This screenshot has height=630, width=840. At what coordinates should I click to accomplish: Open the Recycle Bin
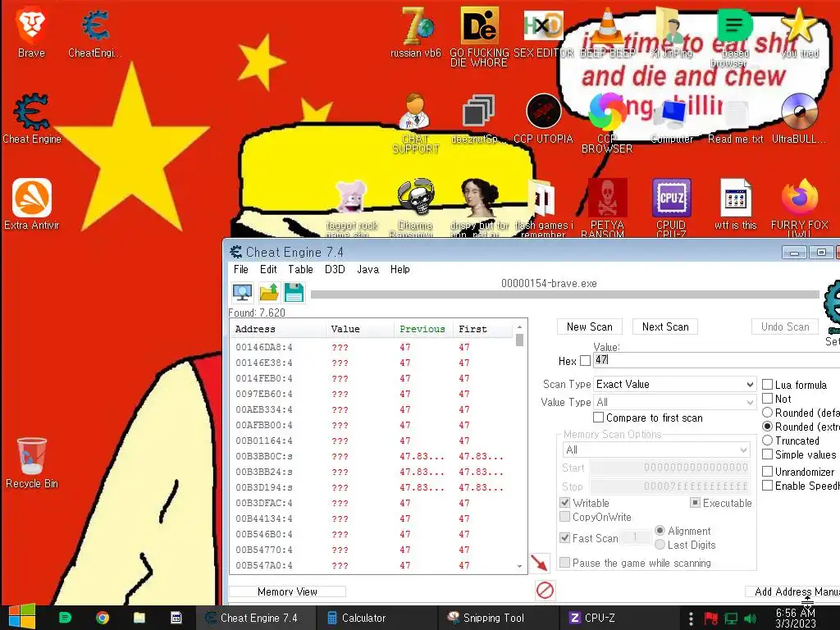pos(32,463)
